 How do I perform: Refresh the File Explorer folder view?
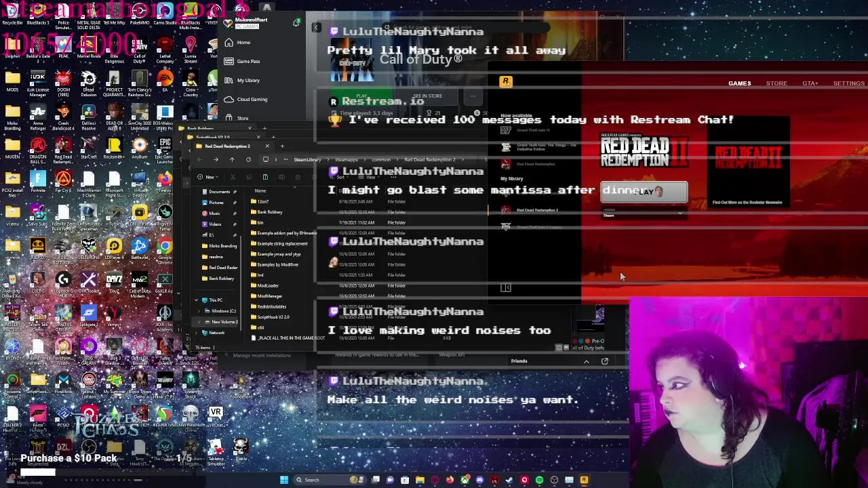click(248, 160)
